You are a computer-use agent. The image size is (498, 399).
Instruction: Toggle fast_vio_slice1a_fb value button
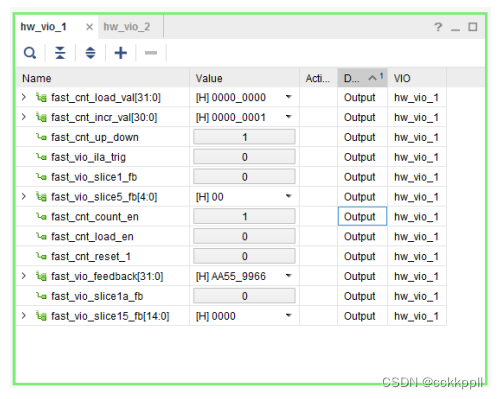244,296
